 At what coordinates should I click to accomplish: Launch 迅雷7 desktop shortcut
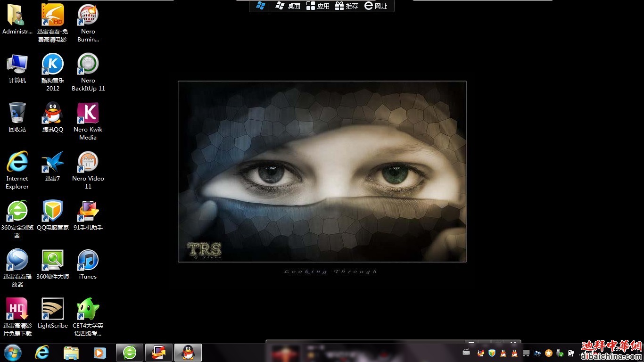(52, 166)
